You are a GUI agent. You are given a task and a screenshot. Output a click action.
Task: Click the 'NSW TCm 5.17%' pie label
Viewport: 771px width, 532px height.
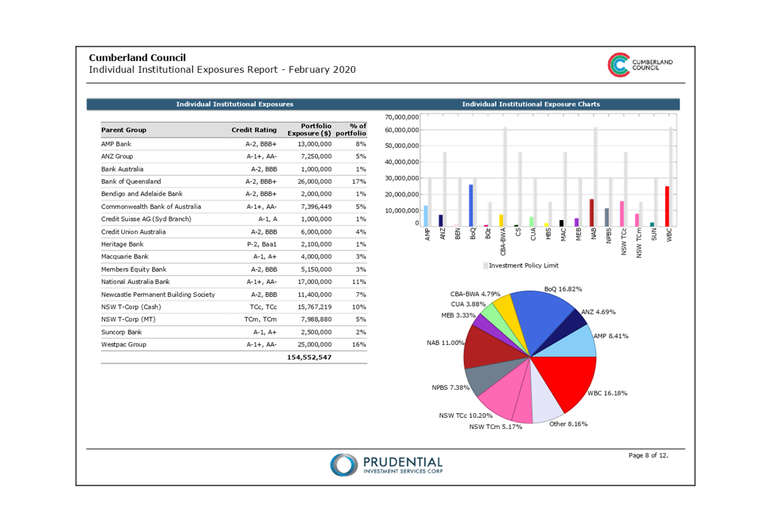496,427
